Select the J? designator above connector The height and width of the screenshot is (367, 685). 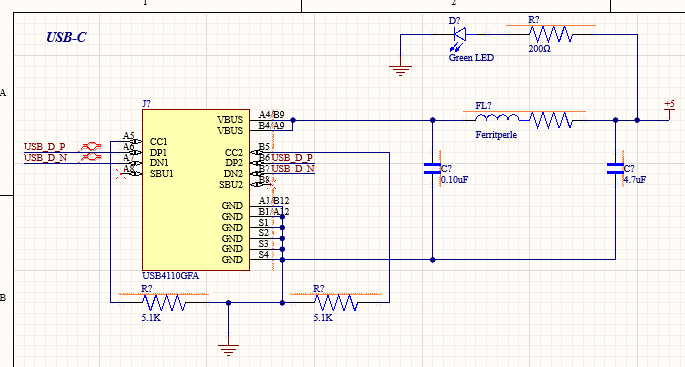coord(146,104)
